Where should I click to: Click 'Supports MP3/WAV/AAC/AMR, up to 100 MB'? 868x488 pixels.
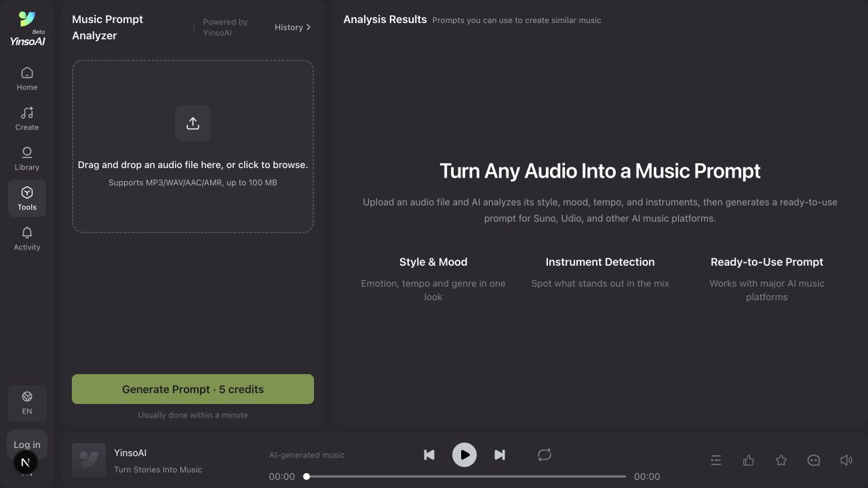pos(193,182)
